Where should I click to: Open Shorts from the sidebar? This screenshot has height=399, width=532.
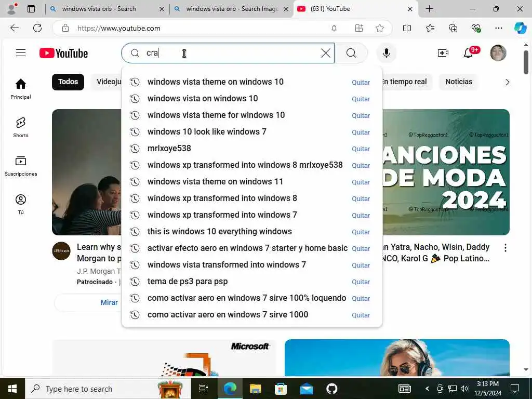tap(21, 127)
